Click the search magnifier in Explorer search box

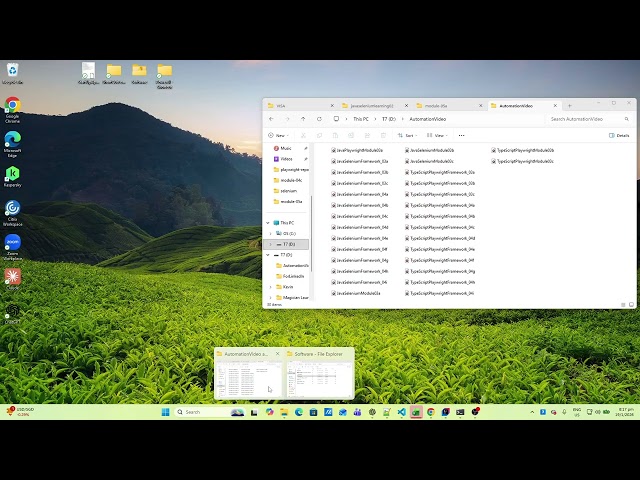(x=627, y=119)
